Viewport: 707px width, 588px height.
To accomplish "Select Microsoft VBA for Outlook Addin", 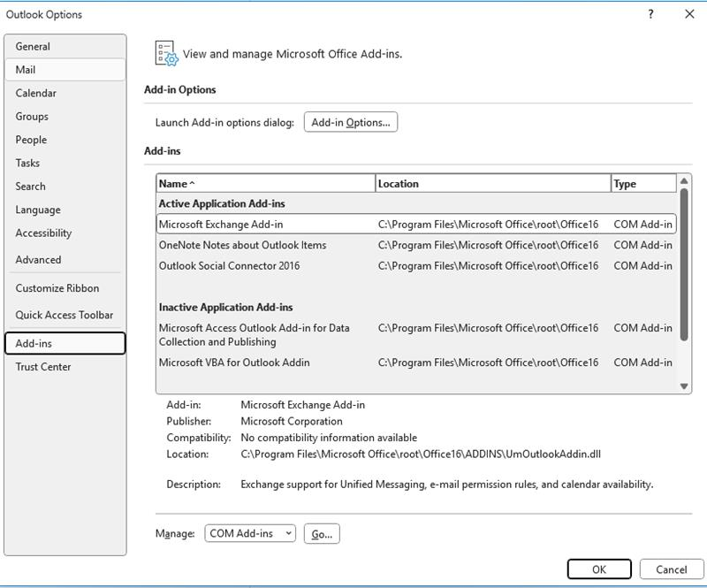I will (416, 363).
